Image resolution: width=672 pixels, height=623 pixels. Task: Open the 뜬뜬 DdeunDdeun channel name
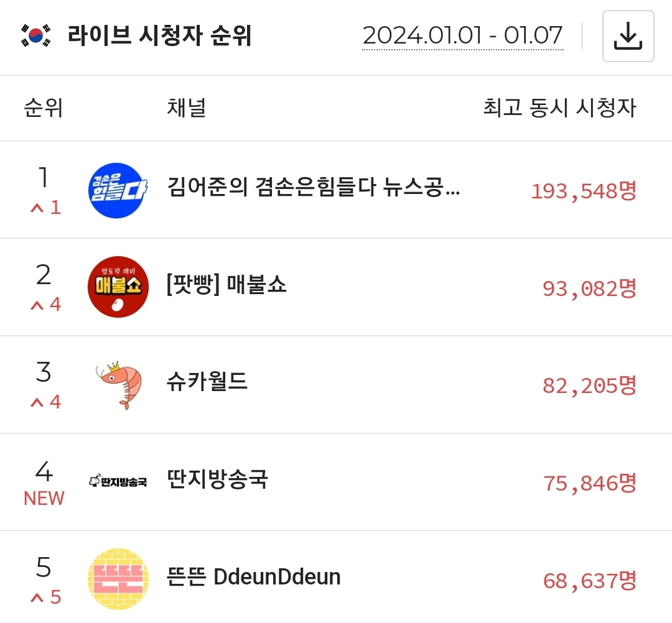coord(254,577)
